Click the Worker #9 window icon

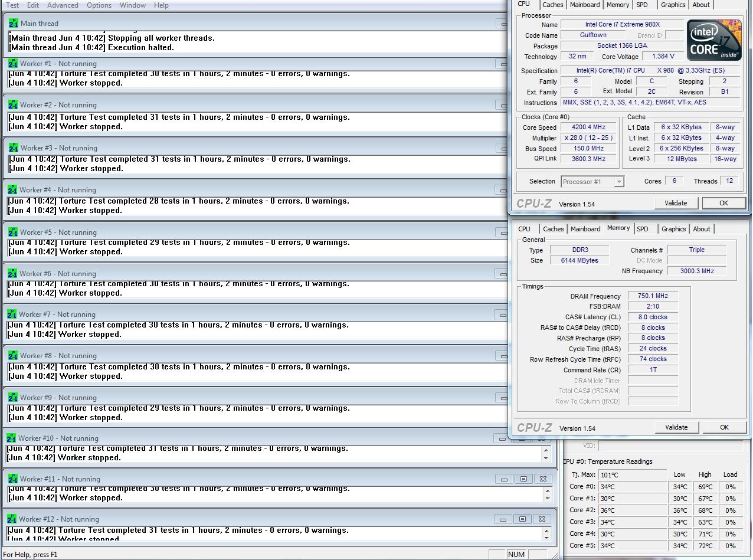click(x=13, y=397)
